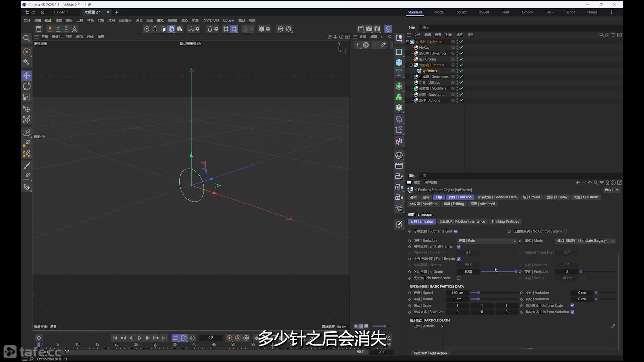Open the Simulate (Legacy) mode dropdown
The height and width of the screenshot is (362, 644).
586,241
